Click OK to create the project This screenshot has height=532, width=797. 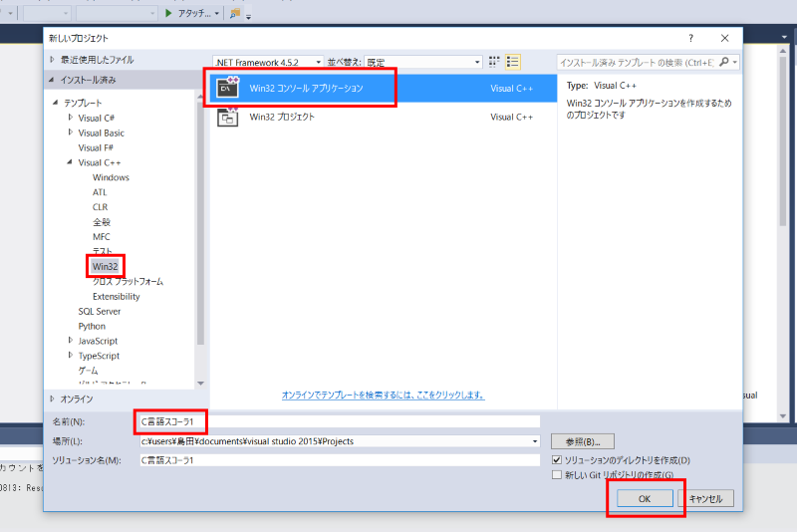click(645, 498)
